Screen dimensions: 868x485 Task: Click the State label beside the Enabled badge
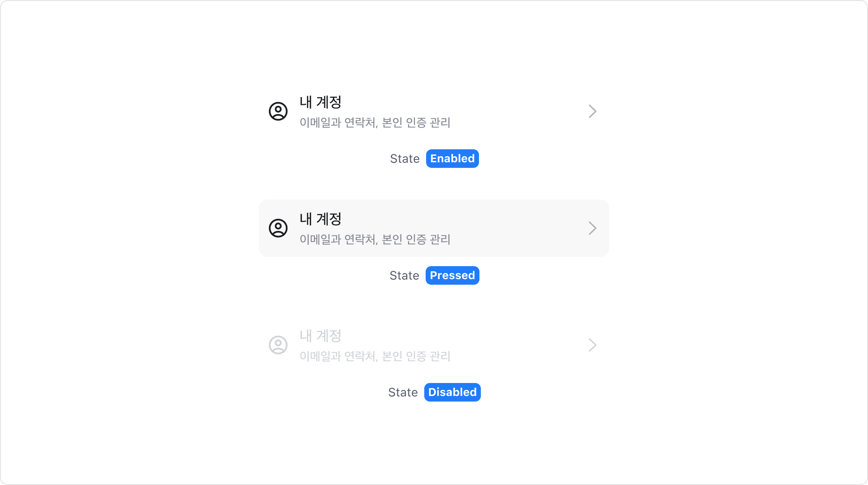coord(404,159)
